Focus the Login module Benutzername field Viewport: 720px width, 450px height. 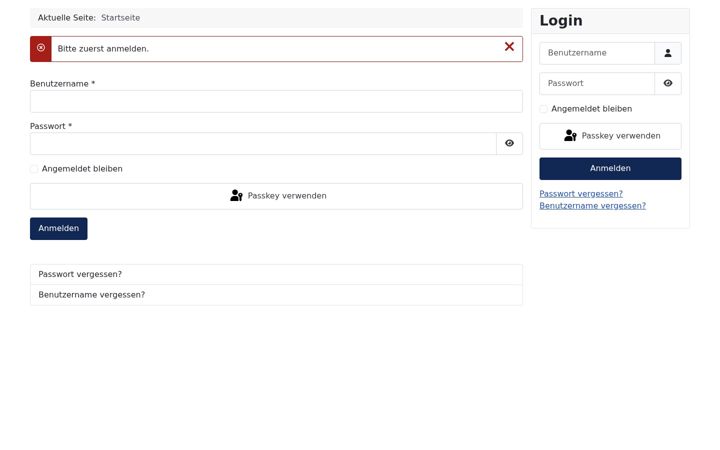(597, 53)
